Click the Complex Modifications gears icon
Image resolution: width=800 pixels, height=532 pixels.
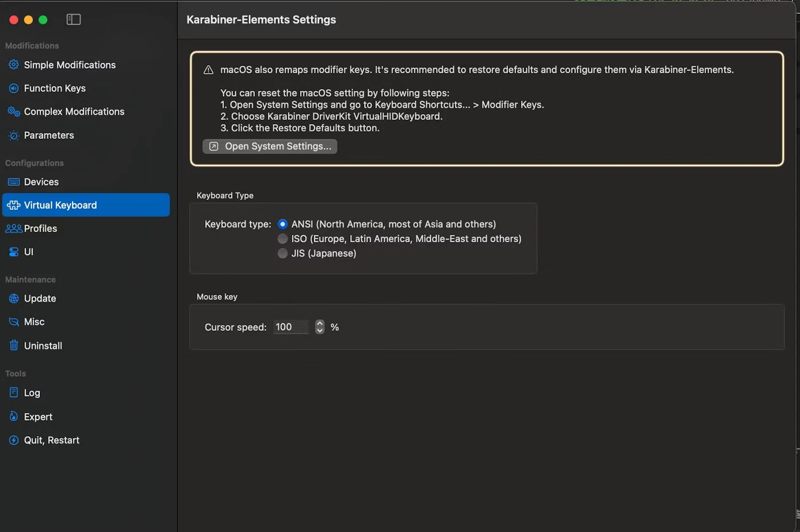(x=14, y=112)
